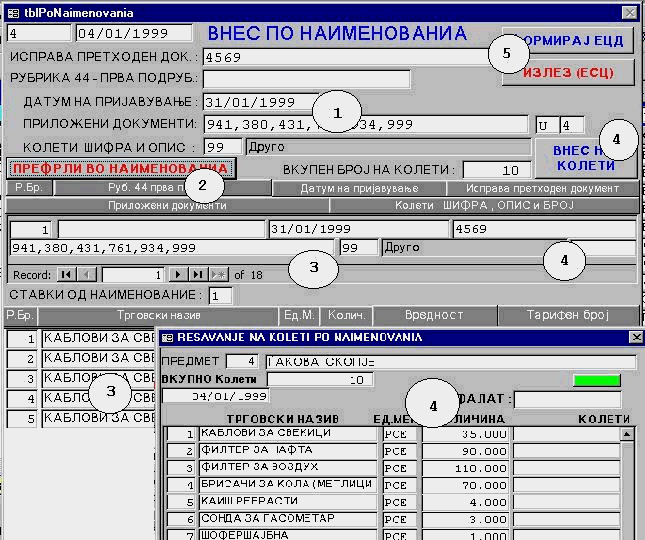Select Исправа претходен документ column header

click(x=540, y=188)
